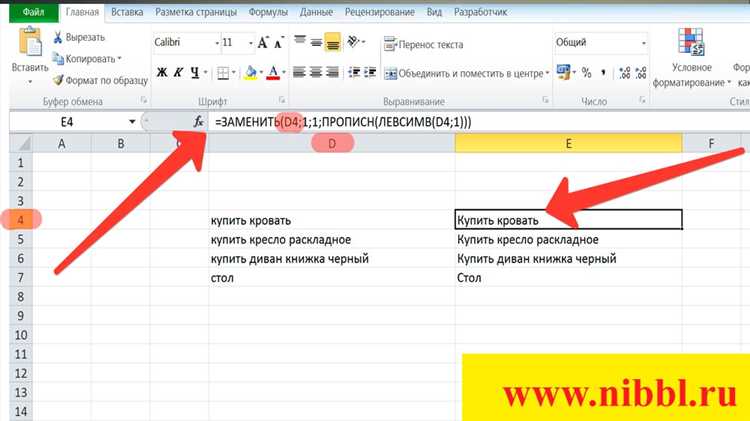Activate Формат по образцу format painter
Image resolution: width=750 pixels, height=421 pixels.
(100, 80)
